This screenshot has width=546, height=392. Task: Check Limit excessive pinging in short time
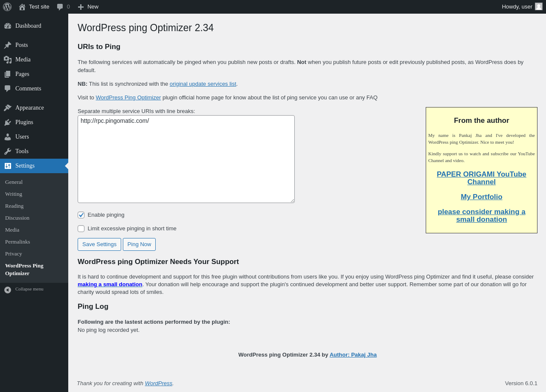[x=81, y=229]
